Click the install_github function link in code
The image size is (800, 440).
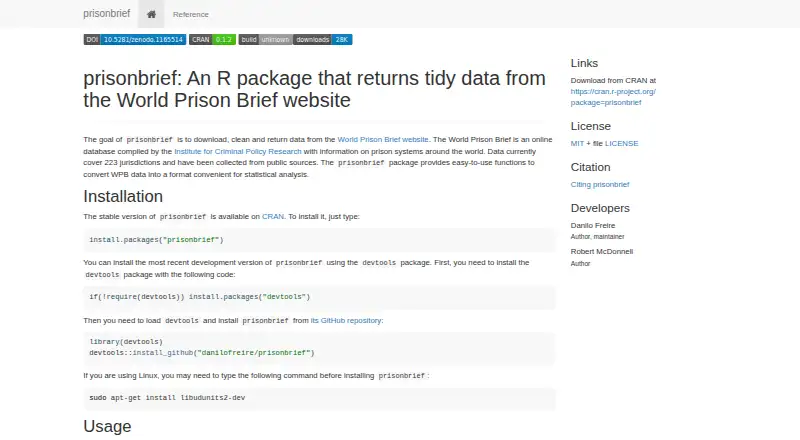[x=163, y=353]
